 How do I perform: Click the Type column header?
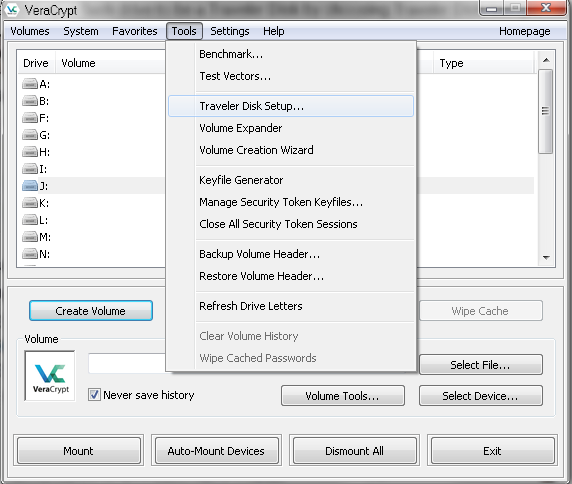484,63
